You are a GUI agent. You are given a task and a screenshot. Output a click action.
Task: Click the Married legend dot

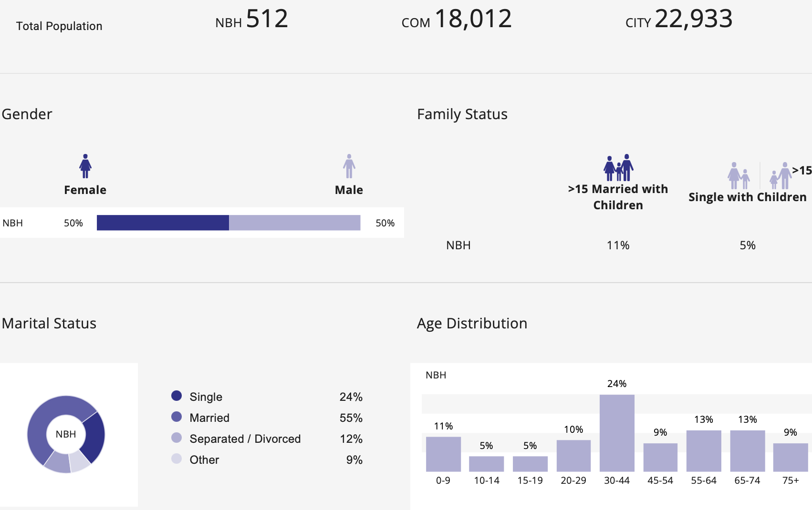click(x=177, y=417)
